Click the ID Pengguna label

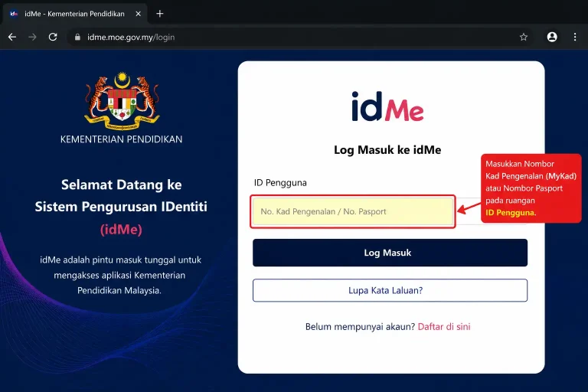point(280,183)
